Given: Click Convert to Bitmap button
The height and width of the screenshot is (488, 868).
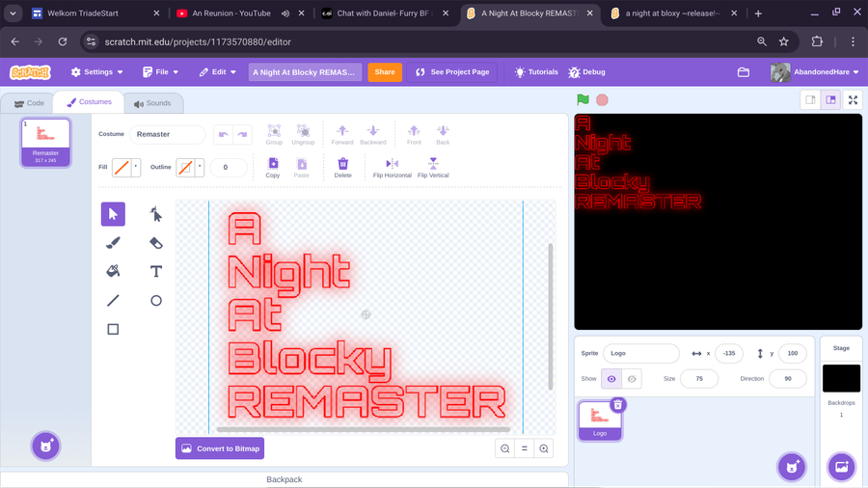Looking at the screenshot, I should [x=220, y=448].
